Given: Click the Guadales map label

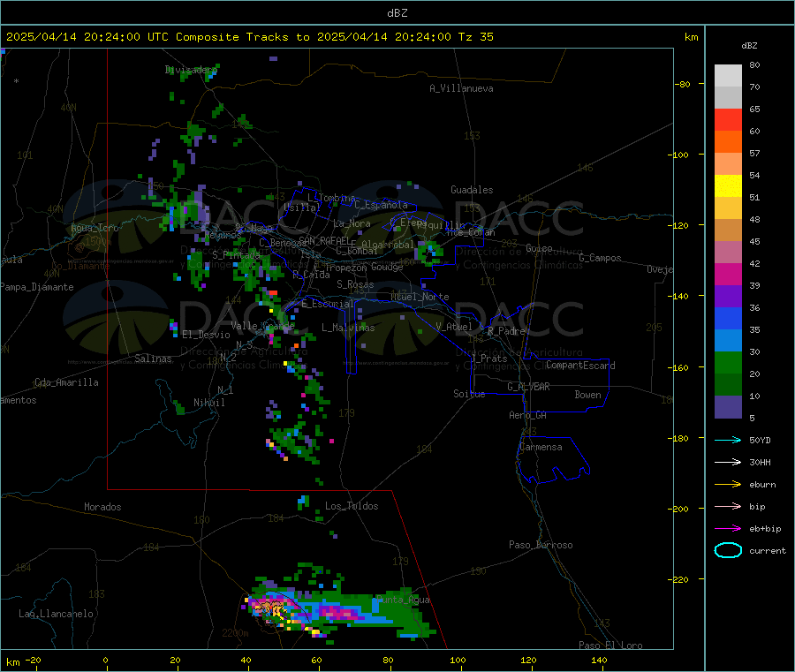Looking at the screenshot, I should pyautogui.click(x=472, y=190).
